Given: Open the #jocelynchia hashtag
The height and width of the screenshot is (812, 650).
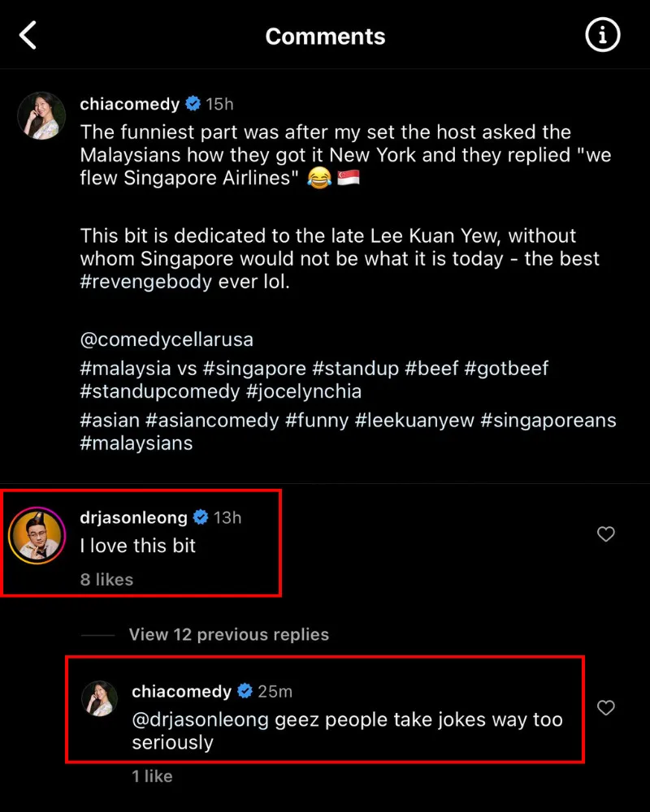Looking at the screenshot, I should click(304, 391).
